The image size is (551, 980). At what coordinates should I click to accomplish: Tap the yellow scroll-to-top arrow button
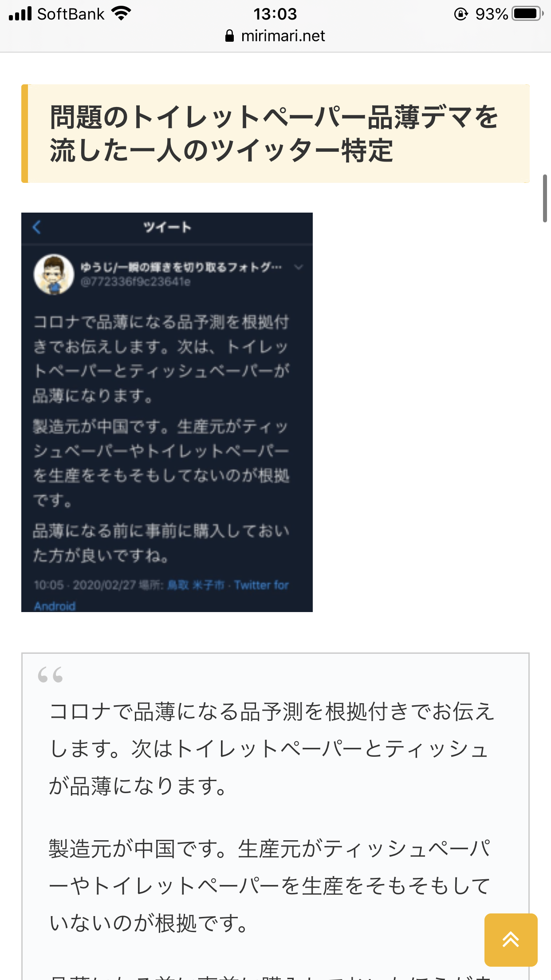pyautogui.click(x=511, y=940)
